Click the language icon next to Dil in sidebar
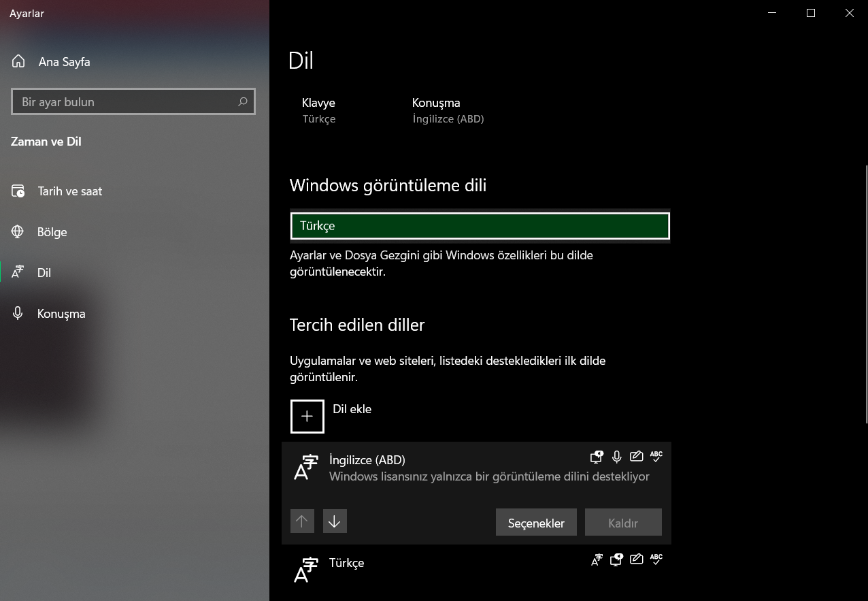The width and height of the screenshot is (868, 601). 18,272
